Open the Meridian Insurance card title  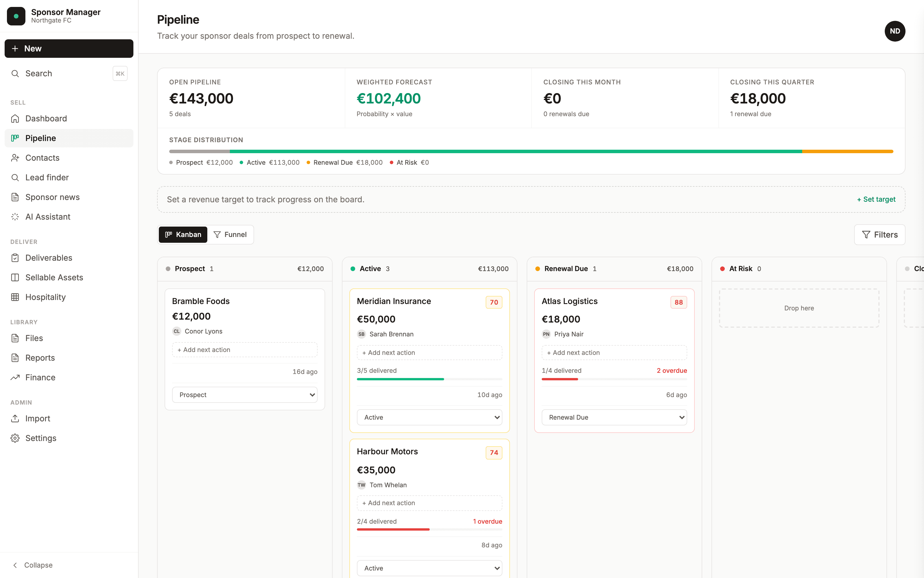[394, 301]
